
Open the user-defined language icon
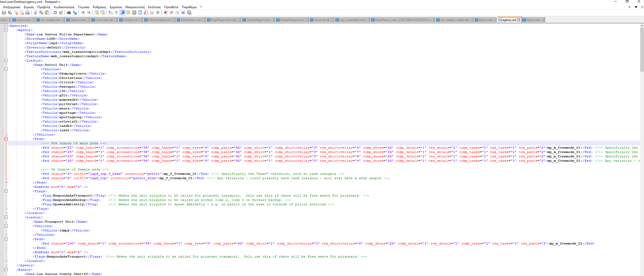pyautogui.click(x=128, y=13)
